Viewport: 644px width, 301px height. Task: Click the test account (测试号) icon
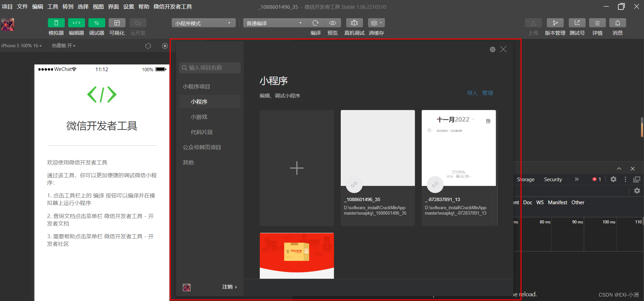click(577, 23)
